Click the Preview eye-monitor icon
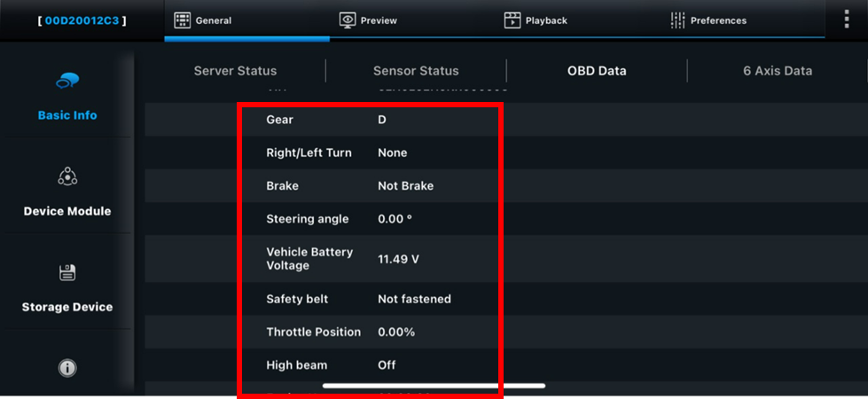Viewport: 868px width, 399px height. [347, 20]
